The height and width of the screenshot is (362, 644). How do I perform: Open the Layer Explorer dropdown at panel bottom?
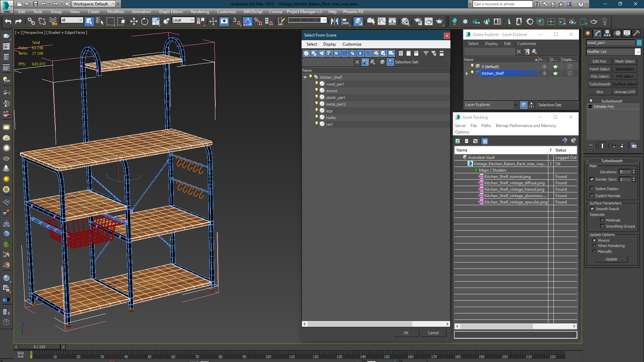pos(491,105)
